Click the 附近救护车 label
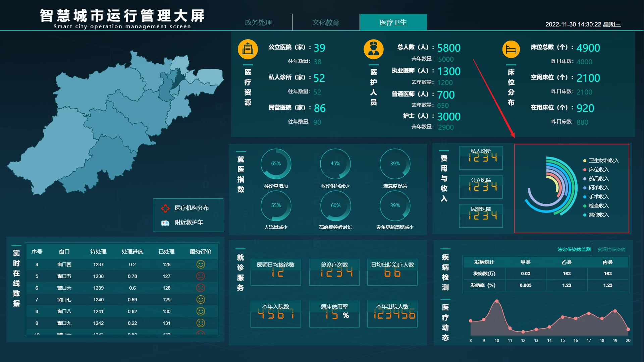644x362 pixels. pos(189,222)
